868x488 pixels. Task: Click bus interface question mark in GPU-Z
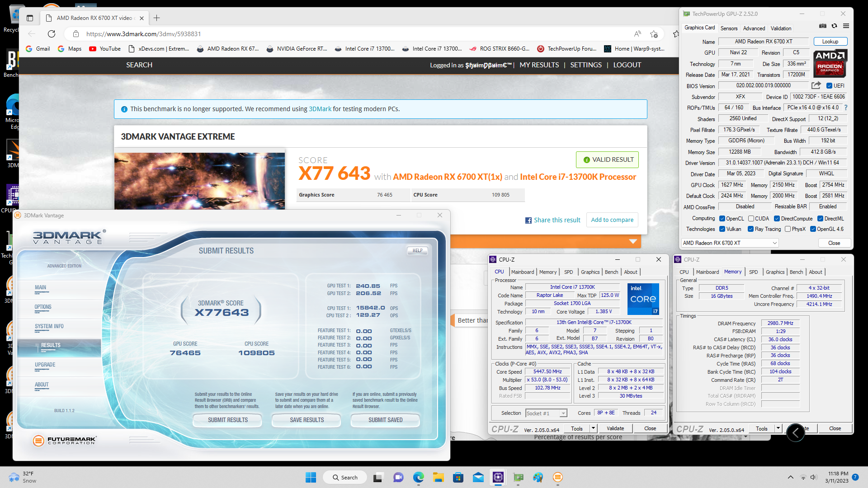846,108
